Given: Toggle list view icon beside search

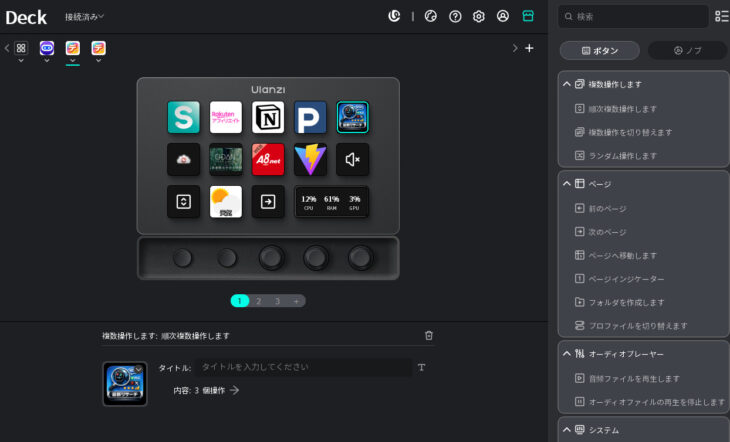Looking at the screenshot, I should [x=722, y=16].
